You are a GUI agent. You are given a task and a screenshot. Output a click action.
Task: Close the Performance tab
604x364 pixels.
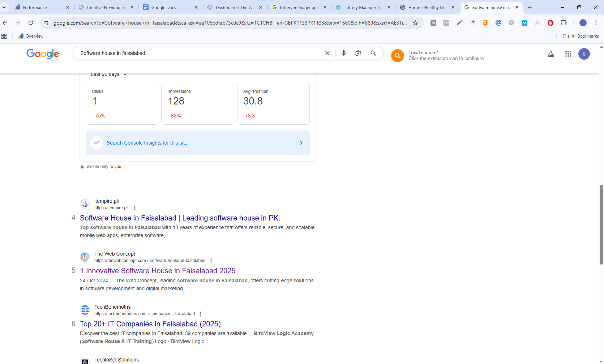tap(68, 7)
